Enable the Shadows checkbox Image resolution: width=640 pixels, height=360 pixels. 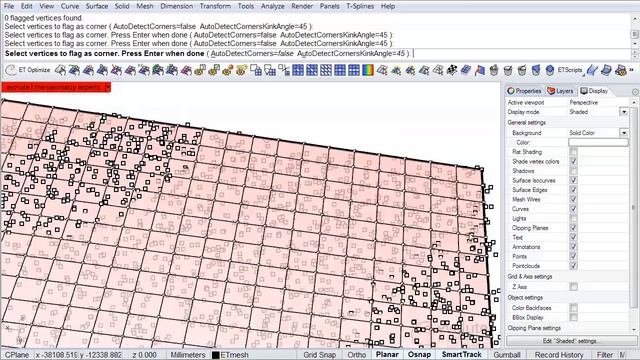point(573,171)
